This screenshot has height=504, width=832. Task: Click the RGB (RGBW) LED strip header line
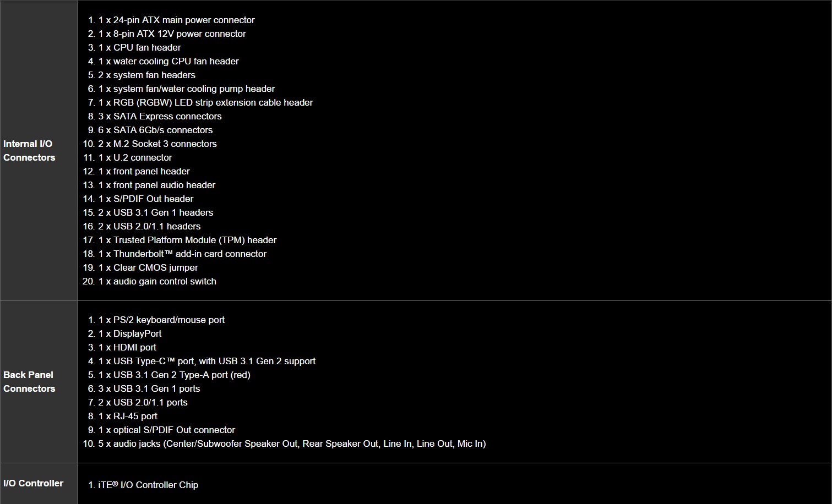(205, 102)
